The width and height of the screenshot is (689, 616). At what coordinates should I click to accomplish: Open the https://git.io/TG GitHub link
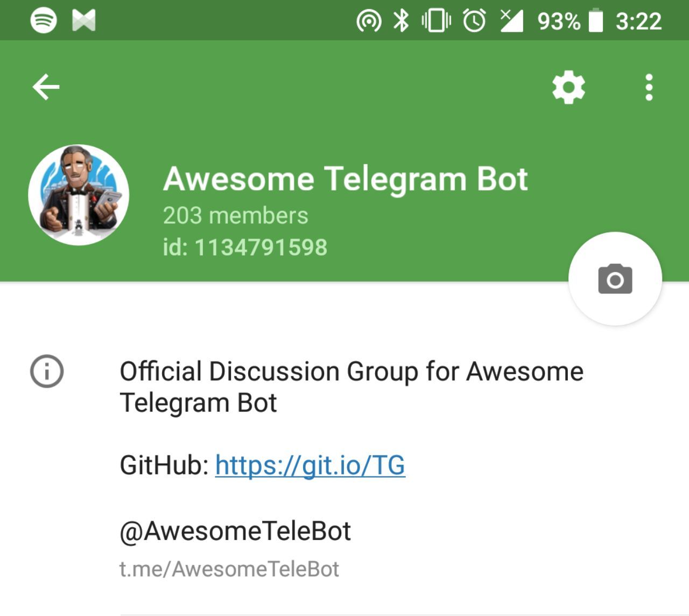[x=310, y=465]
